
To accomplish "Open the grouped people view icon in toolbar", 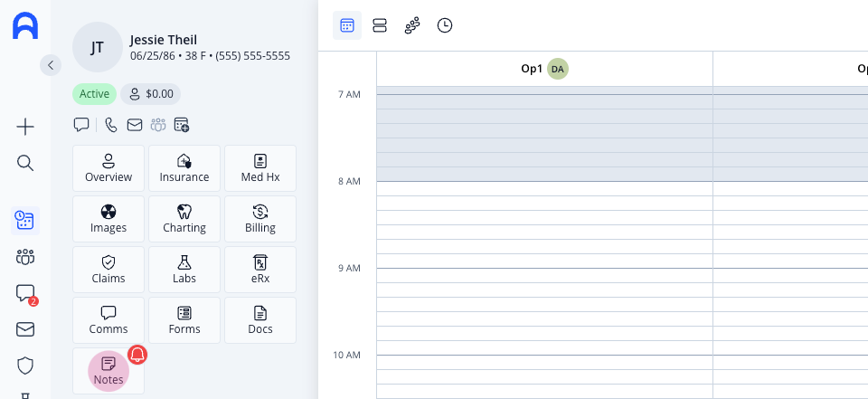I will tap(412, 25).
